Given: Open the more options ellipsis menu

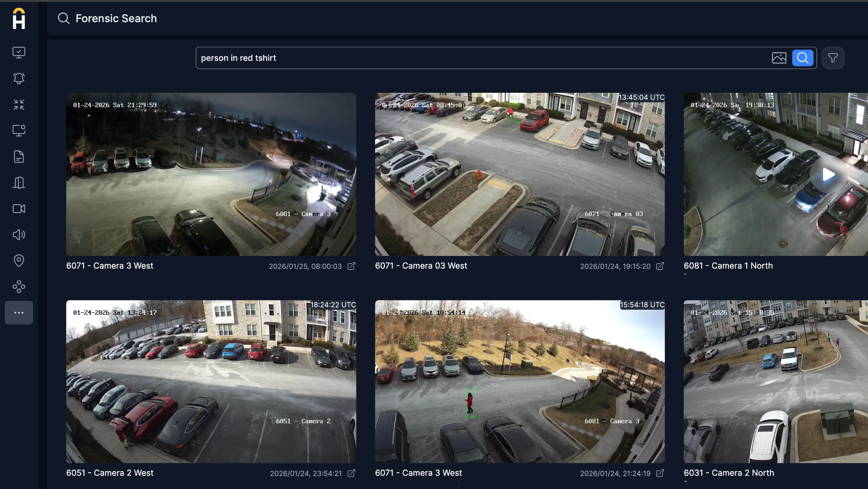Looking at the screenshot, I should (19, 313).
